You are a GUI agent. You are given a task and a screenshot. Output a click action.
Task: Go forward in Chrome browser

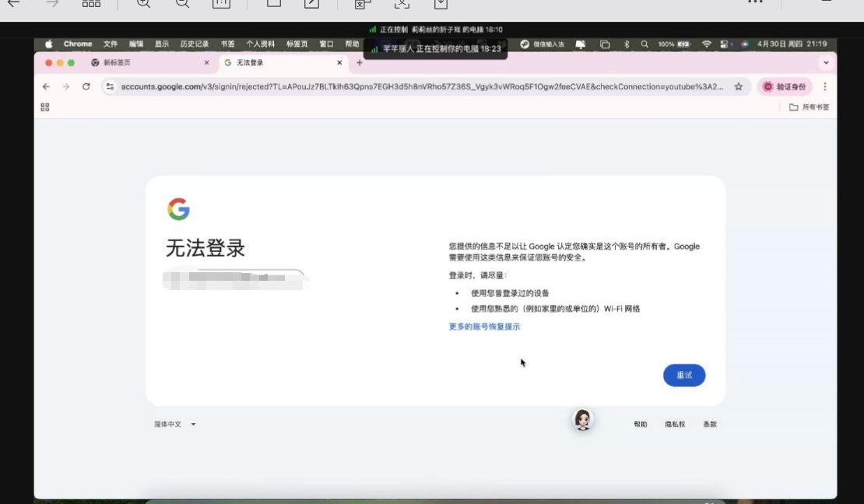66,86
